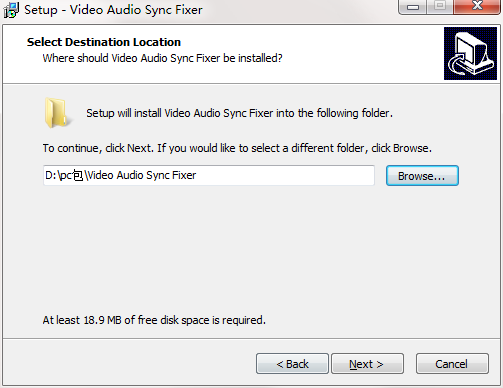Click the 'Select Destination Location' heading
Viewport: 503px width, 388px height.
pos(104,42)
